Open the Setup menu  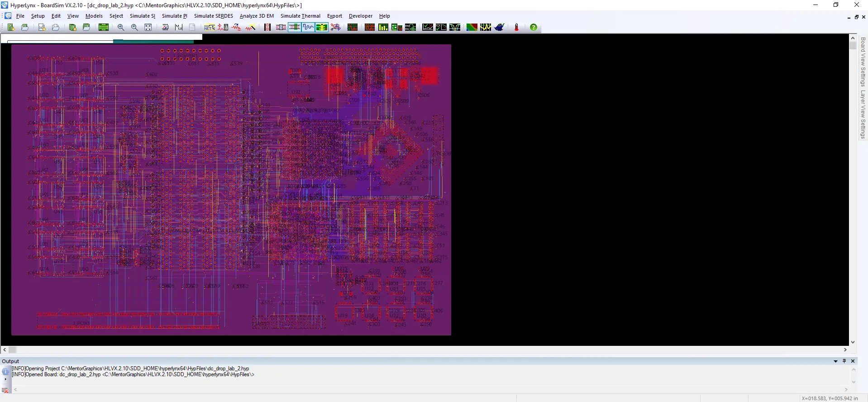click(x=38, y=16)
